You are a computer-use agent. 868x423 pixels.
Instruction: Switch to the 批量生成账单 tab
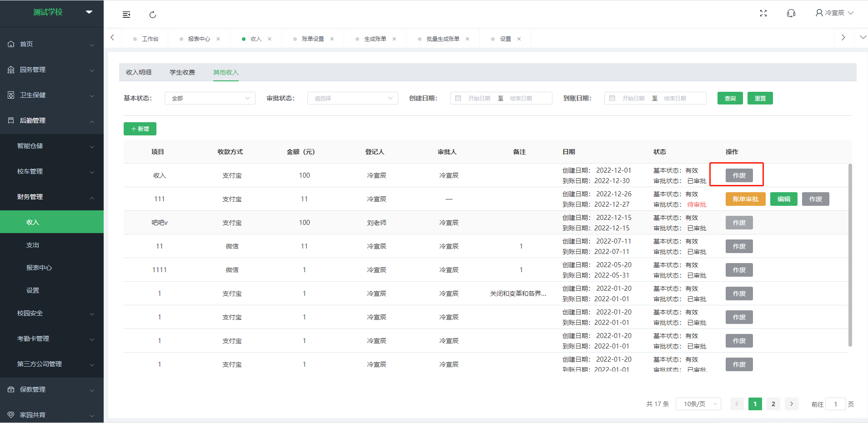coord(443,39)
